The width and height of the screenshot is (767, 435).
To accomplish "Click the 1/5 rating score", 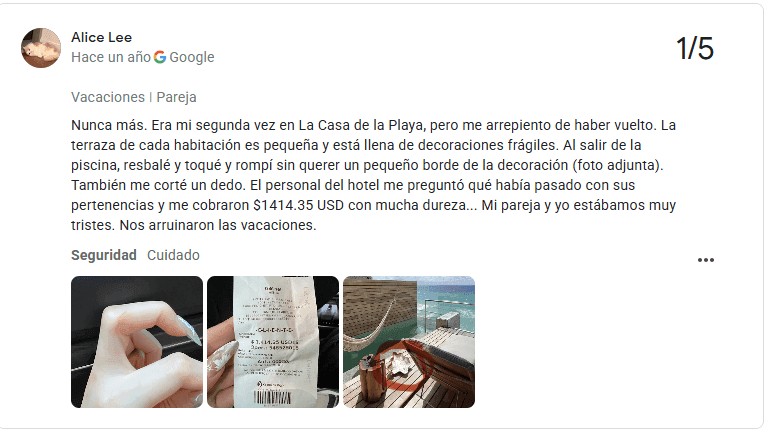I will pos(695,48).
